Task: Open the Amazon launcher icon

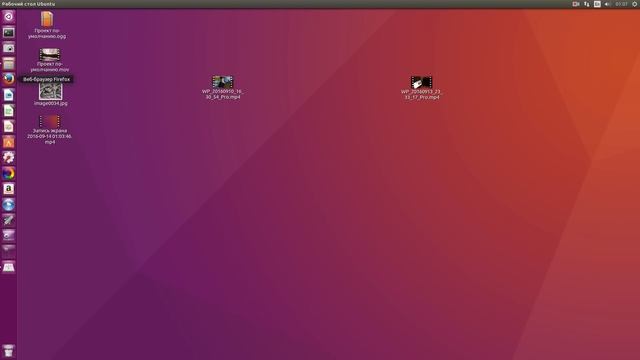Action: [x=9, y=189]
